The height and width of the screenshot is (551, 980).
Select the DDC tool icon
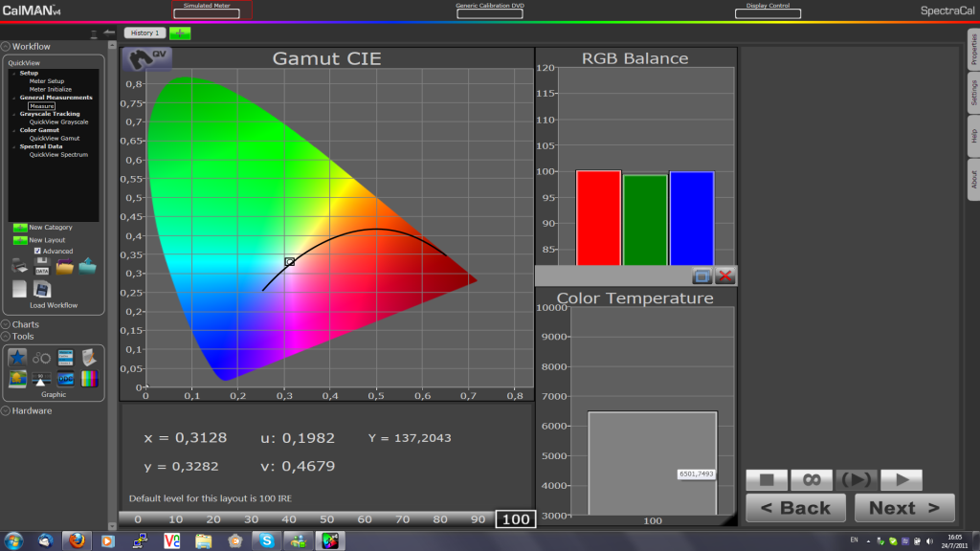(65, 379)
